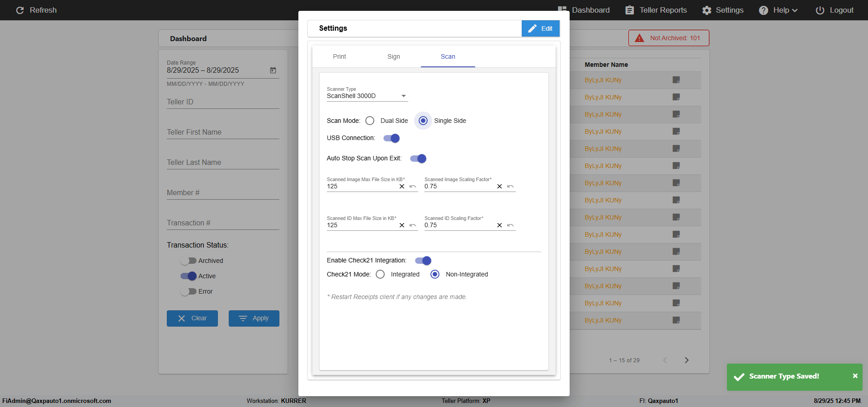Clear the Scanned Image Scaling Factor value
The height and width of the screenshot is (407, 868).
(x=500, y=187)
